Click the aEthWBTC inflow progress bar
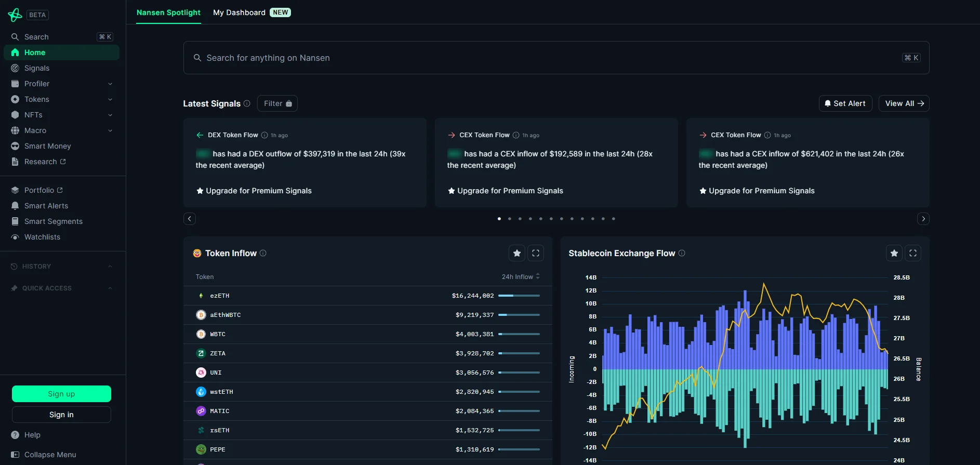The image size is (980, 465). [x=519, y=315]
